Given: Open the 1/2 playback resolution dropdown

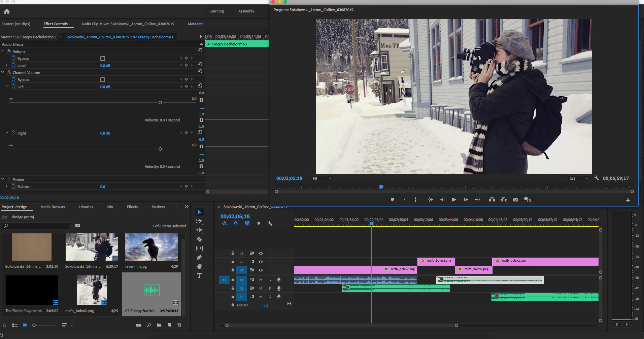Looking at the screenshot, I should point(578,178).
